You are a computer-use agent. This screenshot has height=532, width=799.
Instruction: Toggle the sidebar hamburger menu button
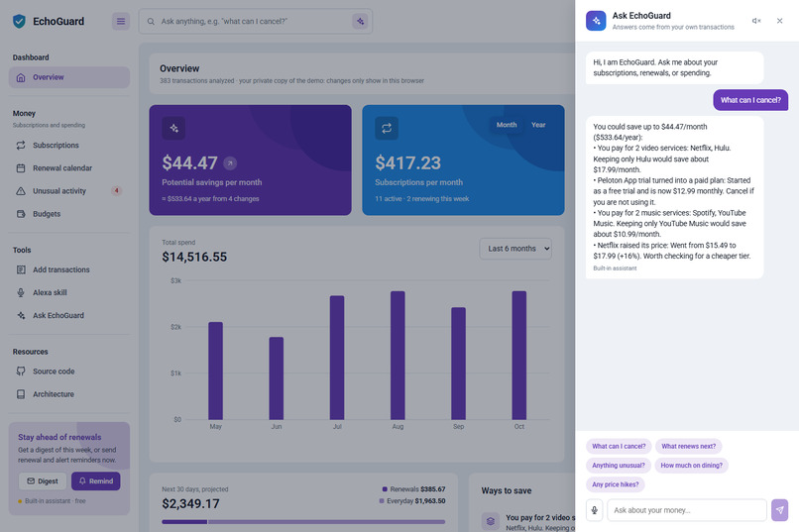(121, 22)
